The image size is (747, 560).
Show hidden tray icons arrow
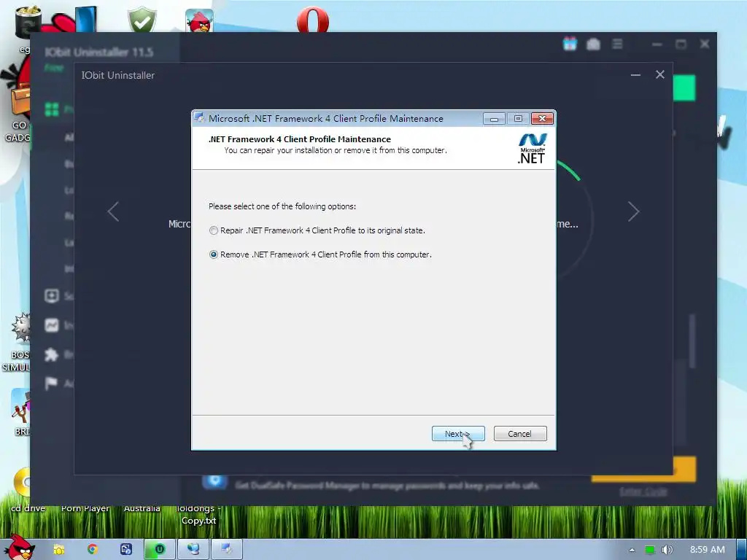point(632,550)
